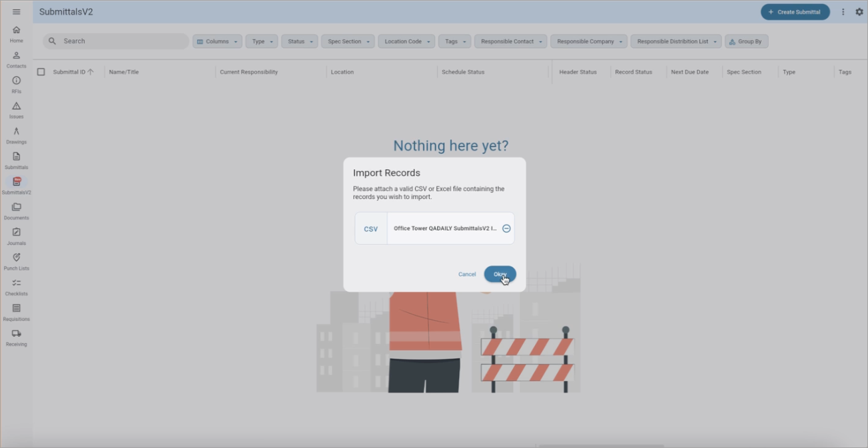Open the Status filter dropdown
Screen dimensions: 868x448
tap(300, 41)
